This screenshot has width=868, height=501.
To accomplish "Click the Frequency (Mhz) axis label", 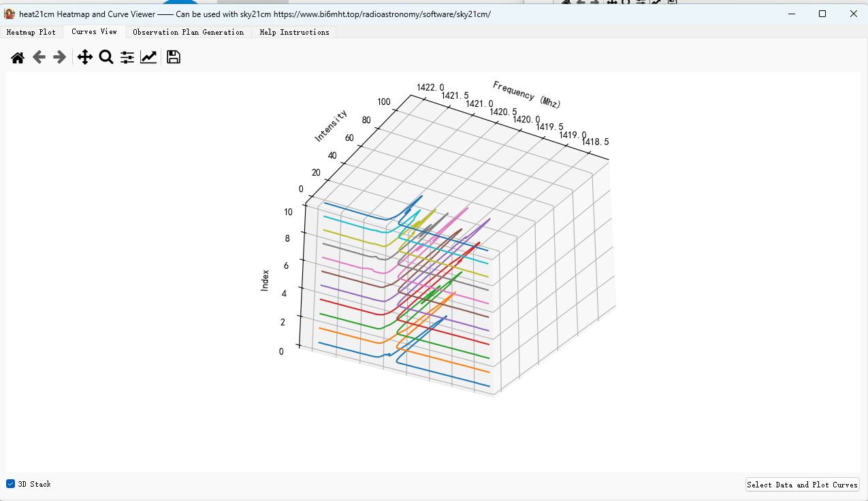I will [526, 95].
